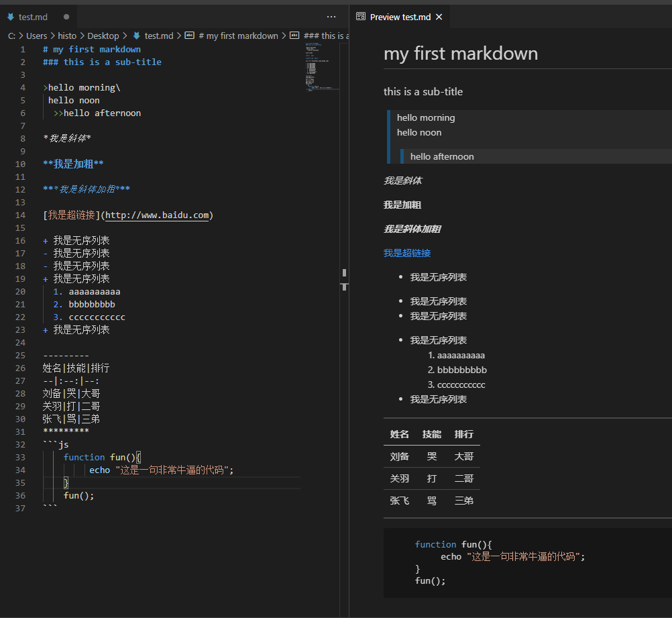
Task: Click the '>hello morning\' editor line
Action: (x=81, y=87)
